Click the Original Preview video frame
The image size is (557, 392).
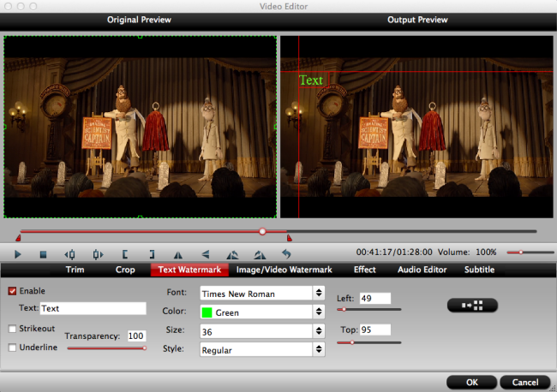[140, 127]
